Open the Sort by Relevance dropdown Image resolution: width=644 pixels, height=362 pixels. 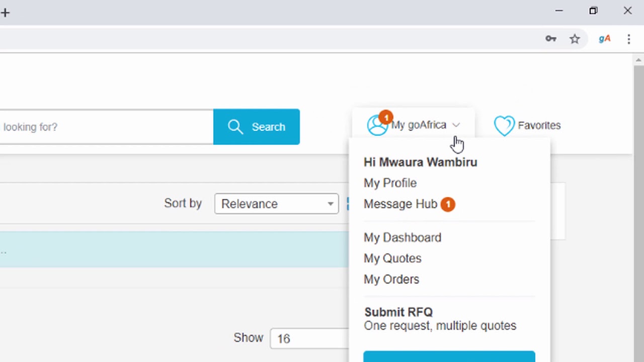coord(276,204)
